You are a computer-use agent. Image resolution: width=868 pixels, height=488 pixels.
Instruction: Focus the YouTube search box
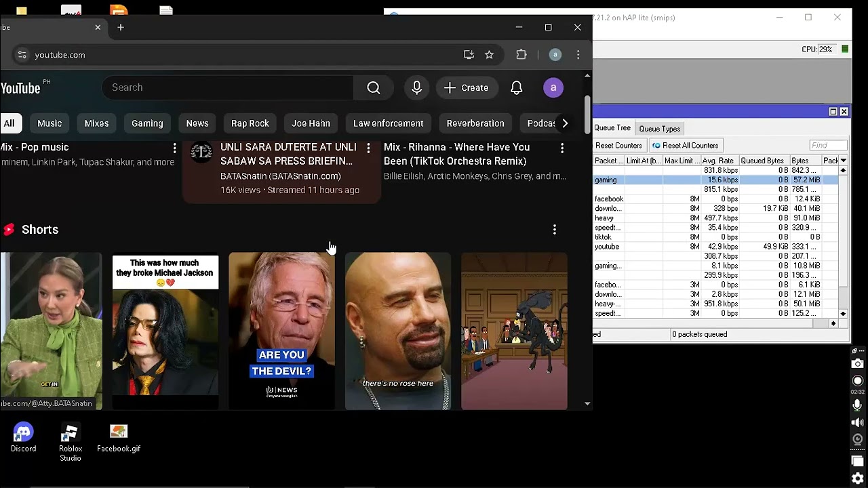click(x=228, y=87)
